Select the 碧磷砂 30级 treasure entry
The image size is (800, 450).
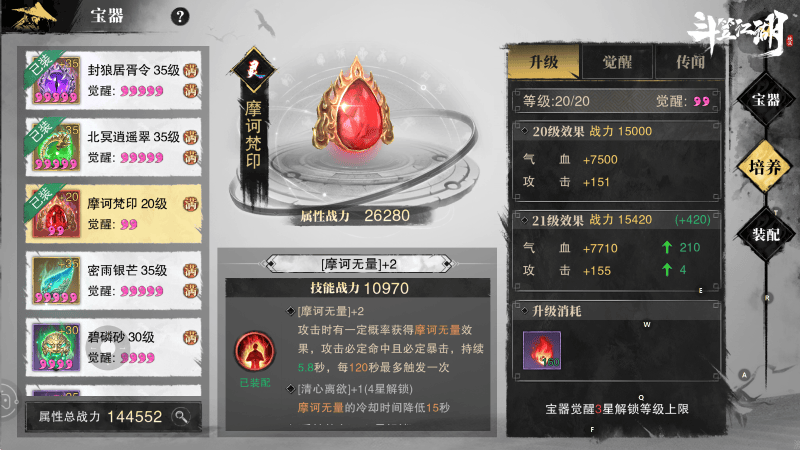(x=113, y=347)
